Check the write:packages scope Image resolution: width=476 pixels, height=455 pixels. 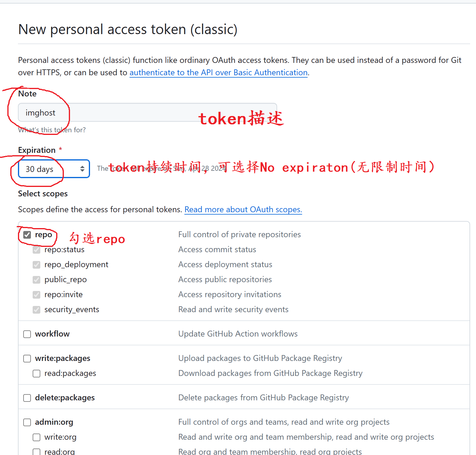click(x=27, y=358)
